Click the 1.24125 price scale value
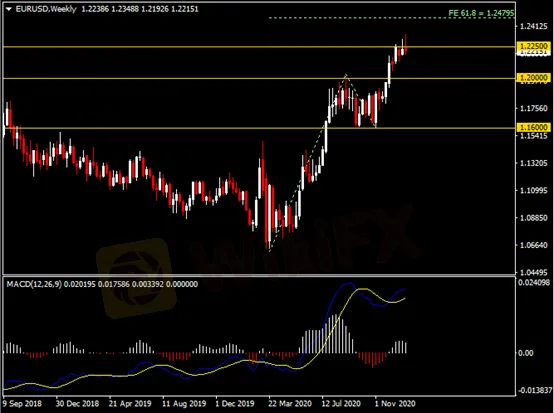 click(x=534, y=26)
